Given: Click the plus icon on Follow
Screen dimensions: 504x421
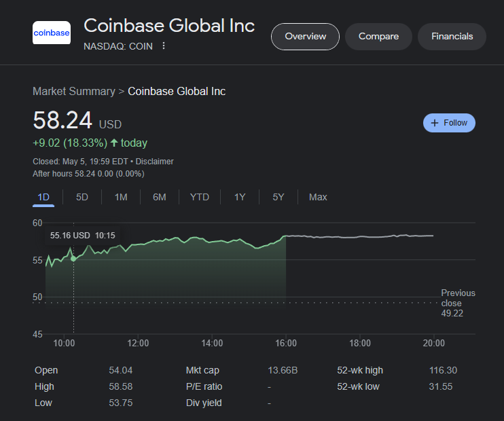Looking at the screenshot, I should pos(435,123).
